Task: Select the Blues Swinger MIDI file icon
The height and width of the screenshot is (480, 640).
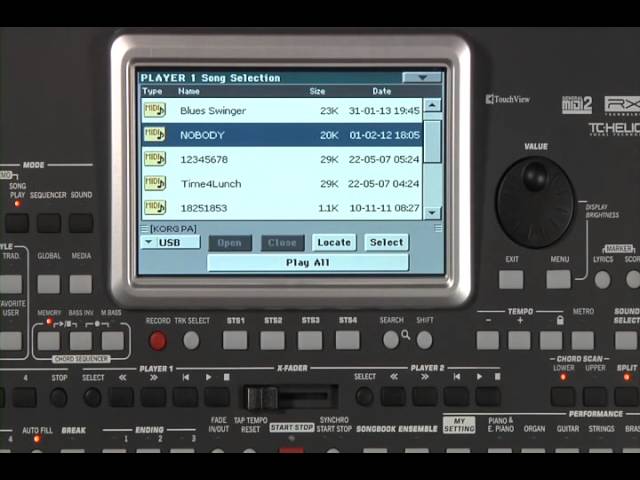Action: click(155, 110)
